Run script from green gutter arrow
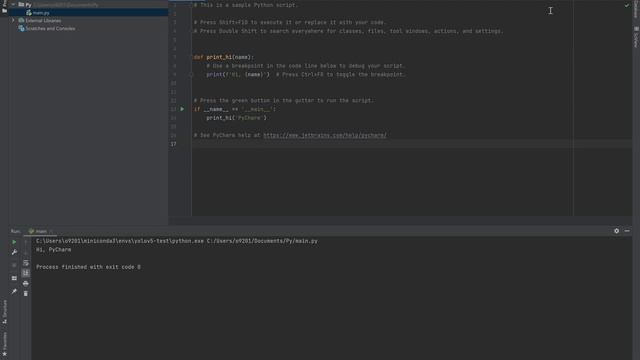The height and width of the screenshot is (360, 640). (x=182, y=109)
